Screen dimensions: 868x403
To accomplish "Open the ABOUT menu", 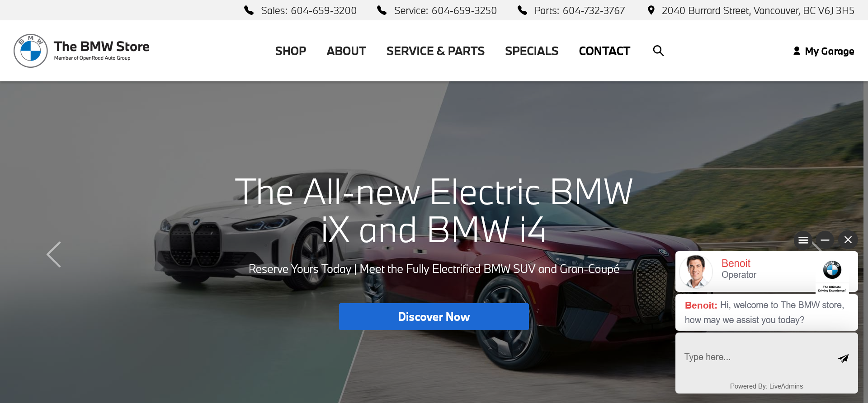I will pyautogui.click(x=346, y=51).
